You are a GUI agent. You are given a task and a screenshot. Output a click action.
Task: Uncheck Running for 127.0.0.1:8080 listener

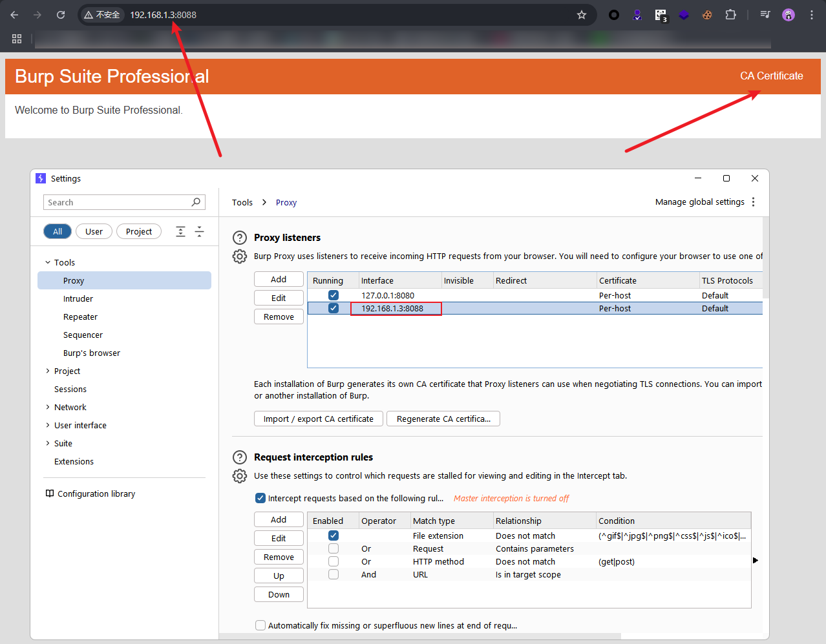(334, 295)
